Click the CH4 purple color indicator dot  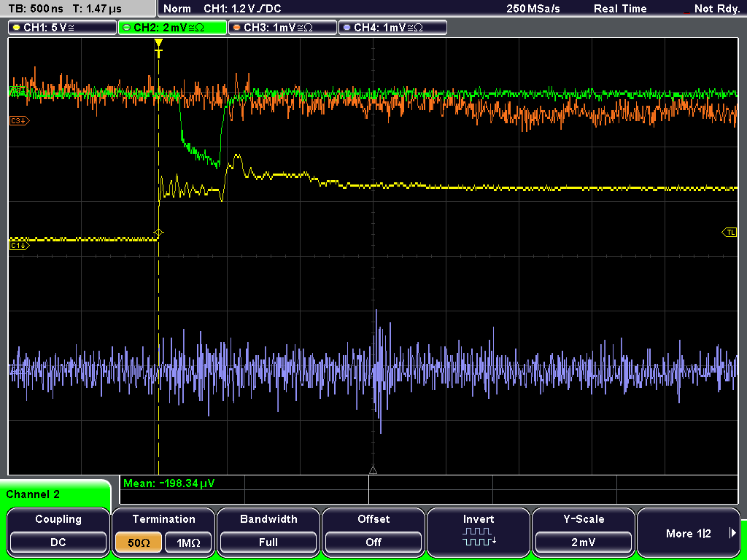(x=347, y=28)
